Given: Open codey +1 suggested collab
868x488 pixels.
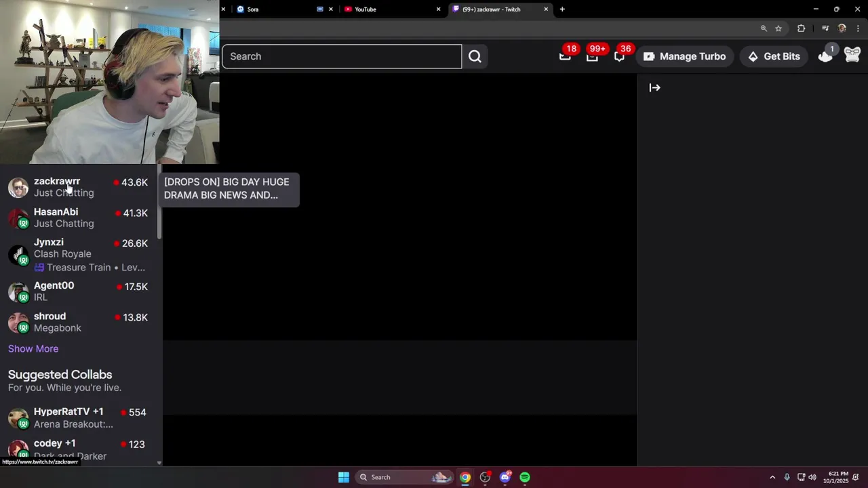Looking at the screenshot, I should coord(78,449).
